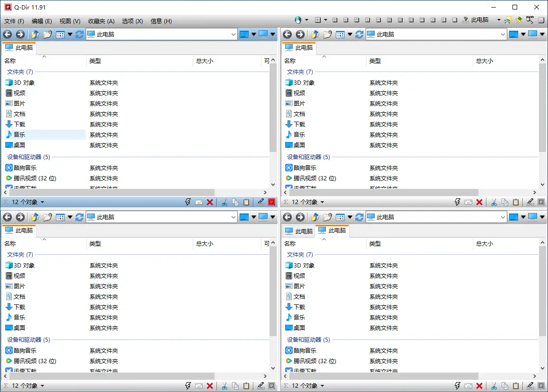Click red delete X in top-left status bar

210,202
